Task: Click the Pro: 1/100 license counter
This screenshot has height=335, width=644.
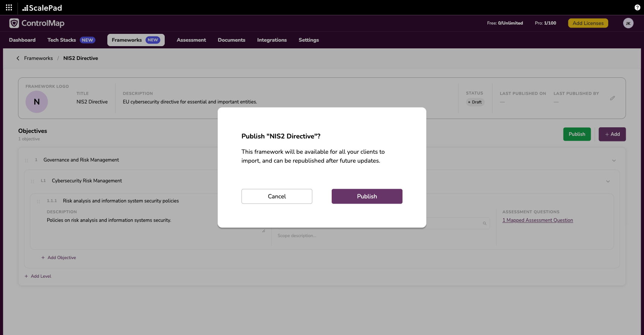Action: (546, 23)
